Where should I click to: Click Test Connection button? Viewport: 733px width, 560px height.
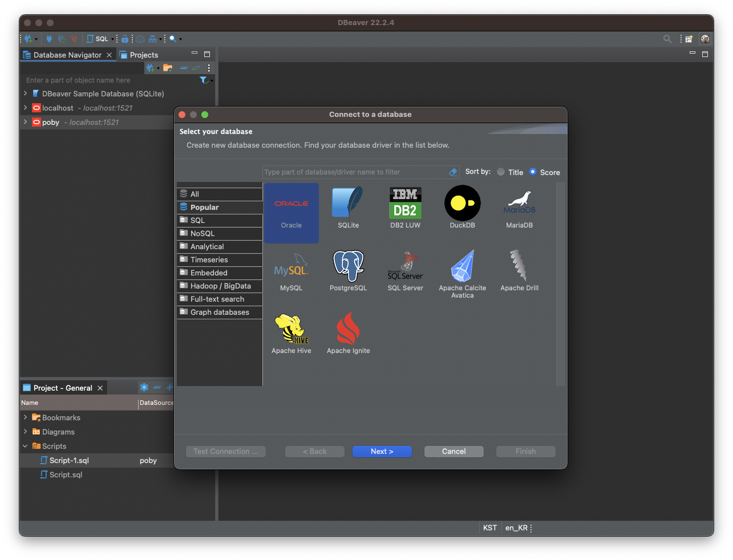[x=226, y=451]
